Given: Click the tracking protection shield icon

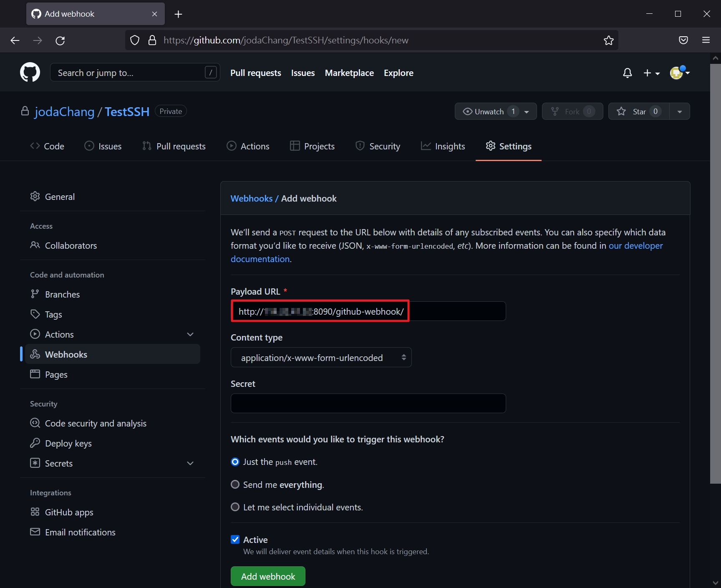Looking at the screenshot, I should (135, 40).
